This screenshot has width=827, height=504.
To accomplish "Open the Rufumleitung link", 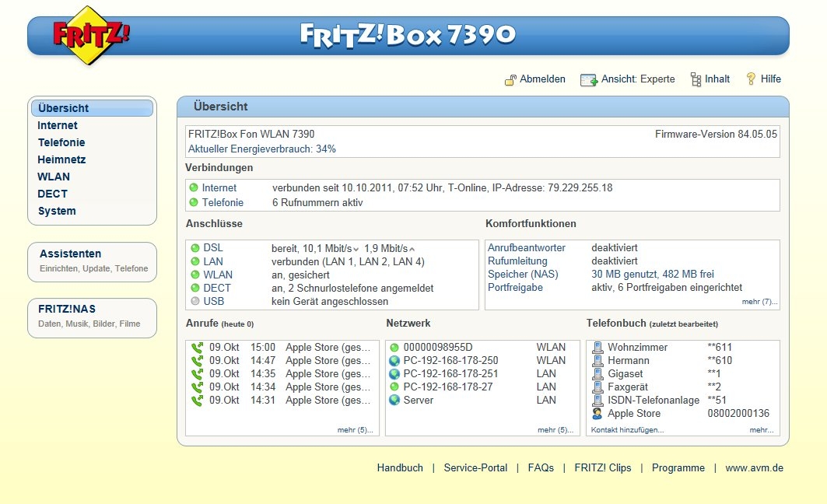I will point(517,261).
